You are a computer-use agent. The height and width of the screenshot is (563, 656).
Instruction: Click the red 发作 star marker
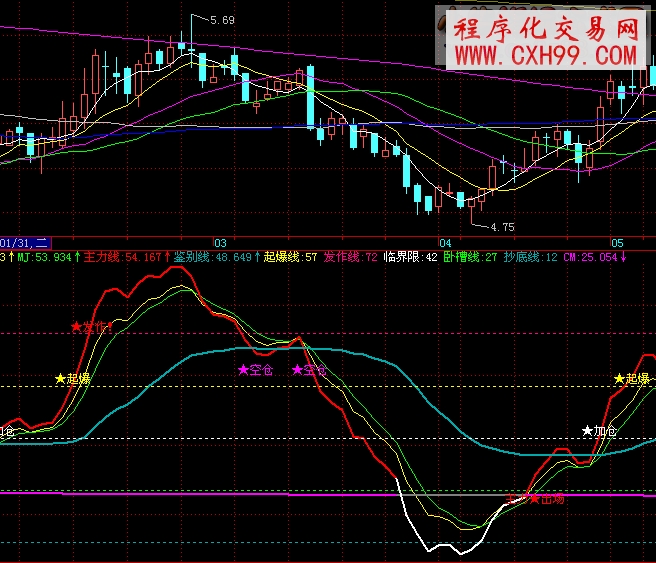(92, 327)
